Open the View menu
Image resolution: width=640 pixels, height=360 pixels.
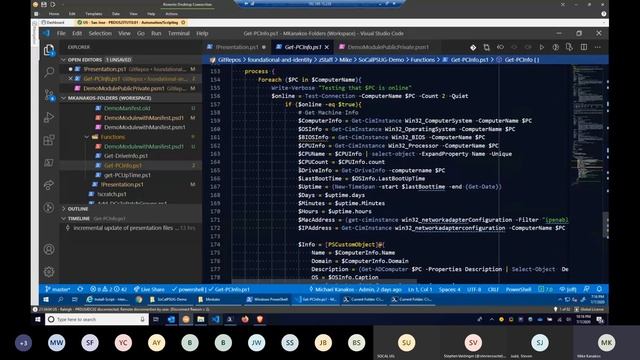(x=124, y=33)
